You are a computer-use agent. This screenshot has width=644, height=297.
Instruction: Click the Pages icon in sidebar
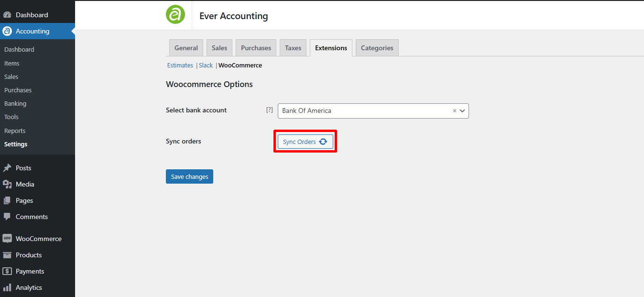tap(7, 200)
